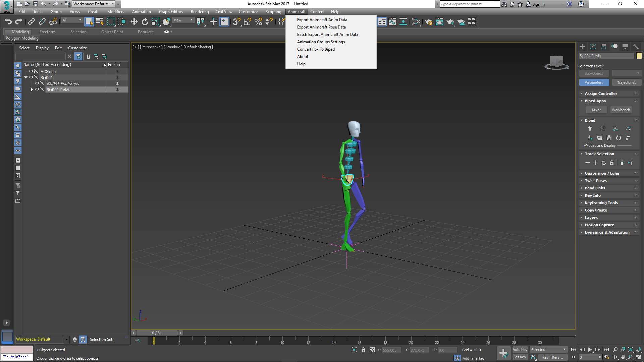644x362 pixels.
Task: Click the Redo arrow icon
Action: (19, 22)
